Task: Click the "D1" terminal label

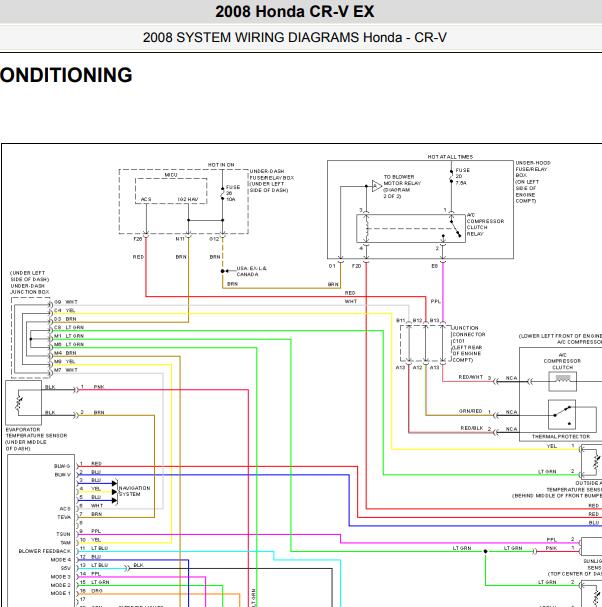Action: [x=332, y=266]
